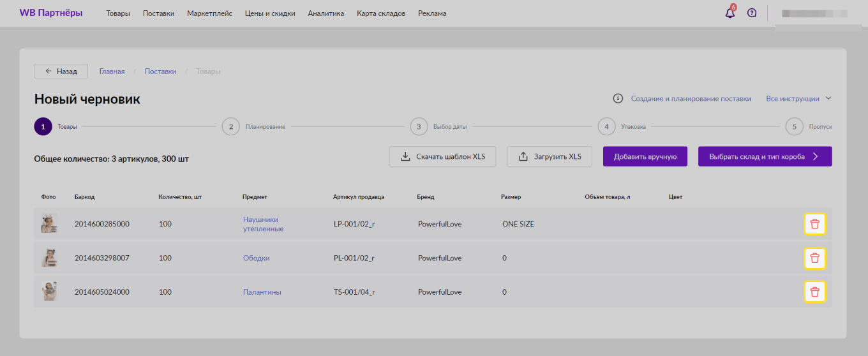This screenshot has width=868, height=356.
Task: Click the Загрузить XLS upload button
Action: pos(550,156)
